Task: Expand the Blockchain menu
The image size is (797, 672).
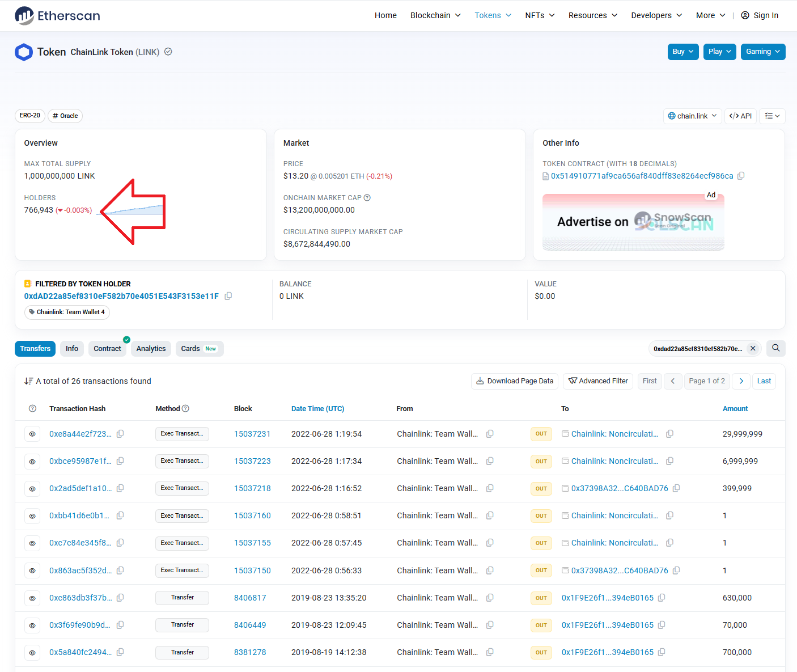Action: tap(435, 15)
